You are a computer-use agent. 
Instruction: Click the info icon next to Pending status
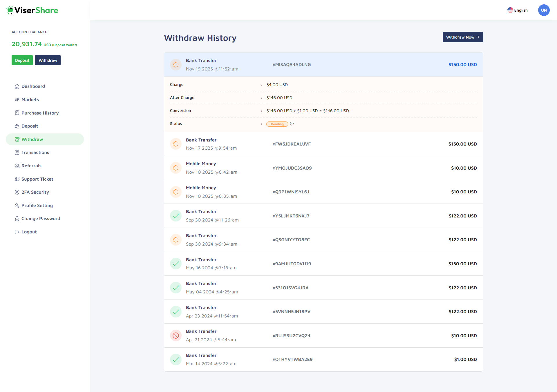[292, 124]
